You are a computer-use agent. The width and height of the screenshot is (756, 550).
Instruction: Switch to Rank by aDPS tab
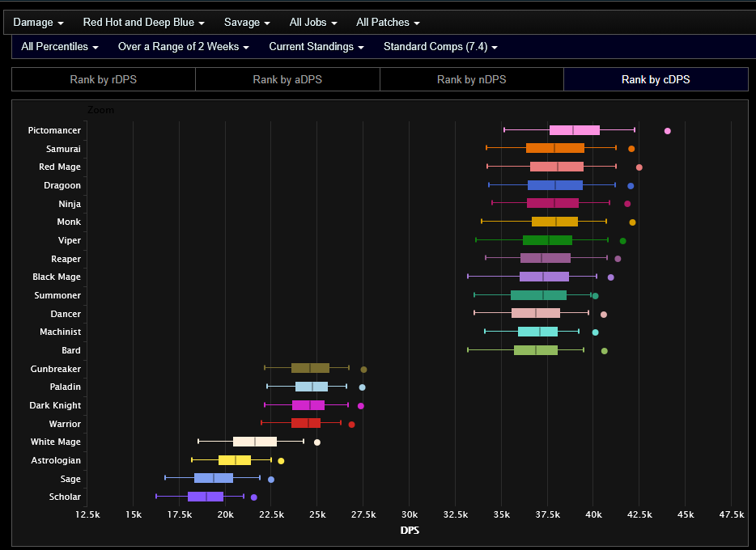pyautogui.click(x=287, y=79)
